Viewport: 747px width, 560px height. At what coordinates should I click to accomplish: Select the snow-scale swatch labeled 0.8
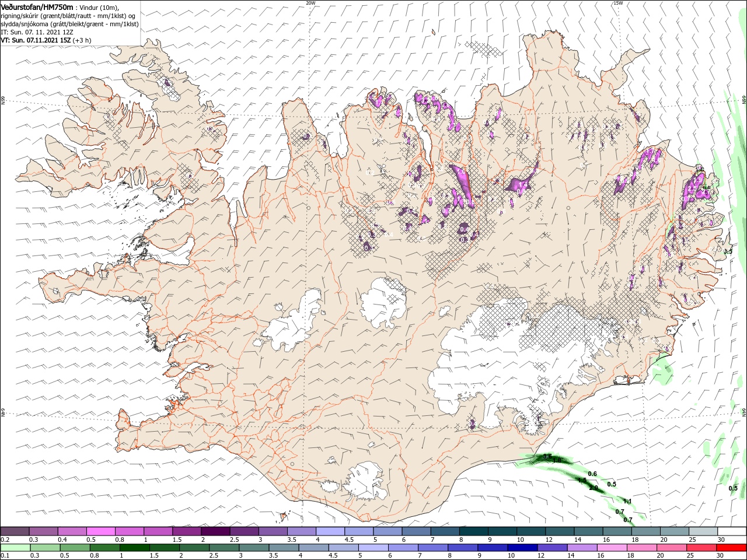(x=129, y=531)
